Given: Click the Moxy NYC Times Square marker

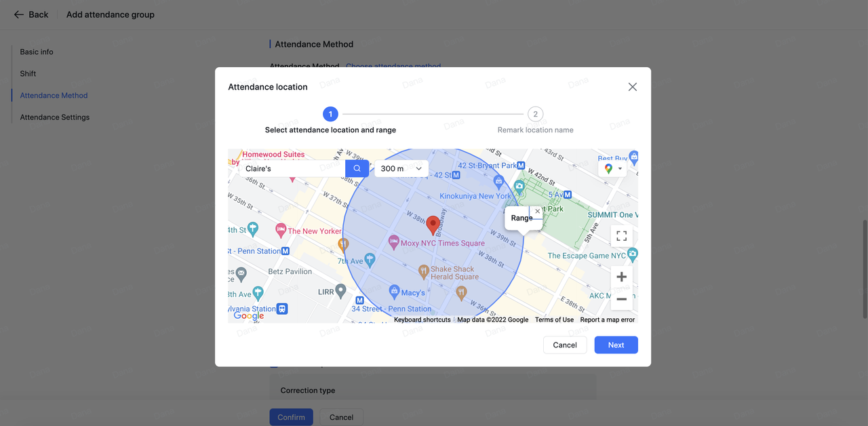Looking at the screenshot, I should point(393,242).
